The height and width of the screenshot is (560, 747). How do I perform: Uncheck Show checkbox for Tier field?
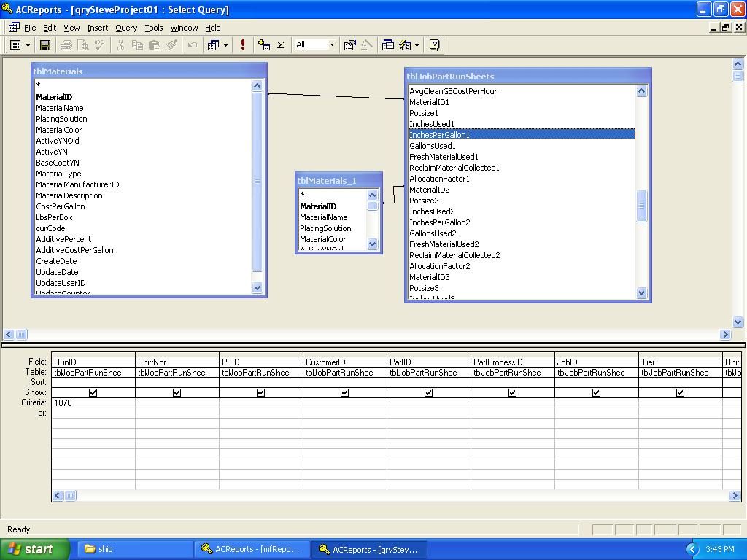(x=680, y=392)
